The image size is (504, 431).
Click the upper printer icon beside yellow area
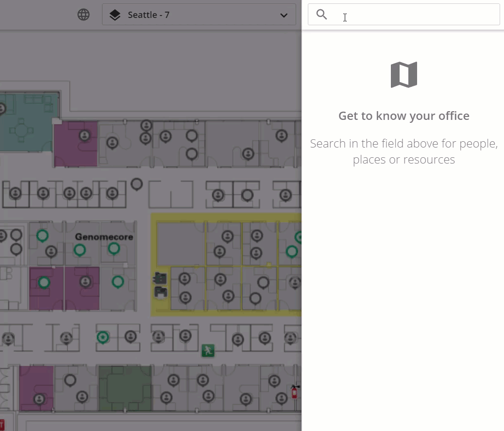pos(160,278)
